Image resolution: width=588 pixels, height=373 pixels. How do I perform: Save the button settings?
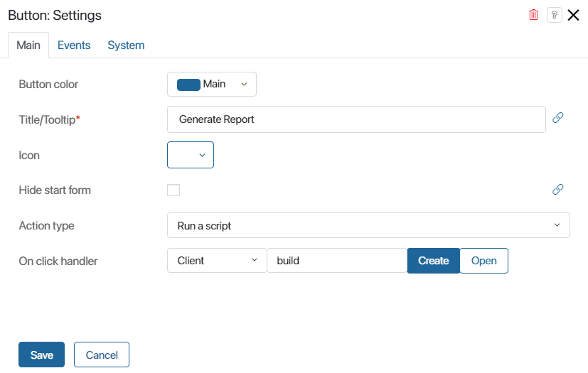point(42,355)
